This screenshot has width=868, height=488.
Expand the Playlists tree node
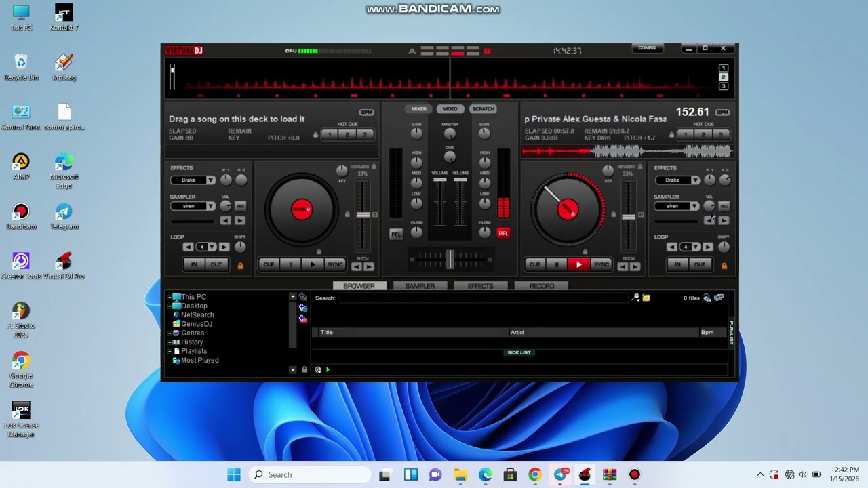170,351
